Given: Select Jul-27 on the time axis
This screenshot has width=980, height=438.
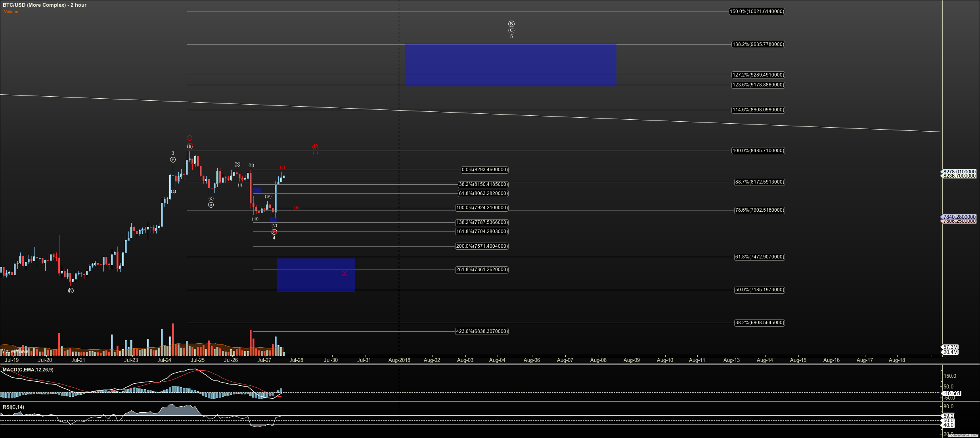Looking at the screenshot, I should point(264,360).
